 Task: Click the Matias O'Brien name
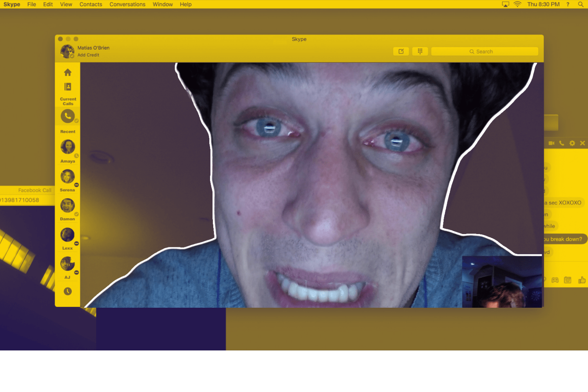pyautogui.click(x=93, y=48)
